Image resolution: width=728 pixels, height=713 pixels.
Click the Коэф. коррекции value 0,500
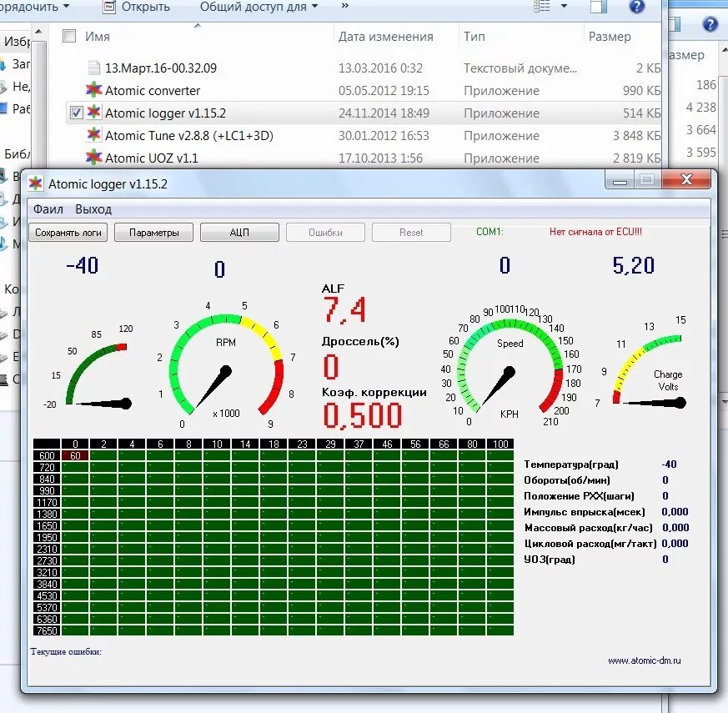click(362, 415)
